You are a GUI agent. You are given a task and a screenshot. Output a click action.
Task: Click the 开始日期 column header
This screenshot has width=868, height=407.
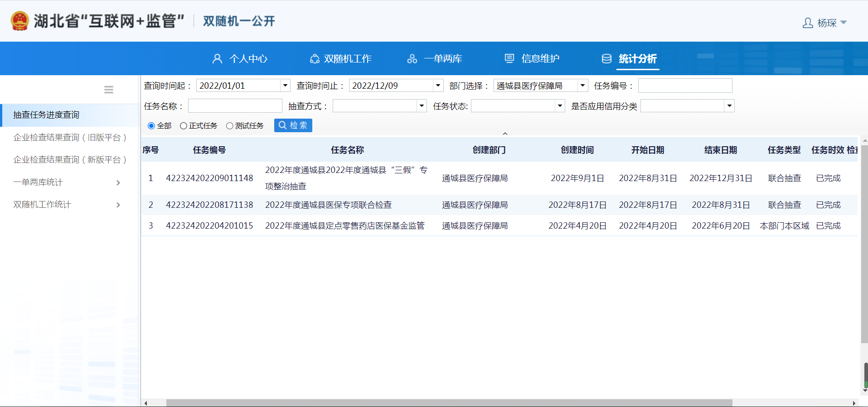point(648,150)
